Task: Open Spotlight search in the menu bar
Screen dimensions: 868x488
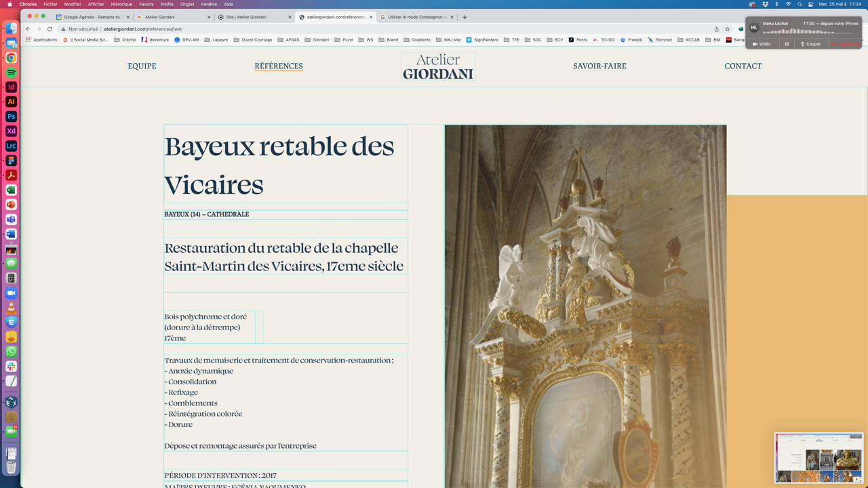Action: coord(800,4)
